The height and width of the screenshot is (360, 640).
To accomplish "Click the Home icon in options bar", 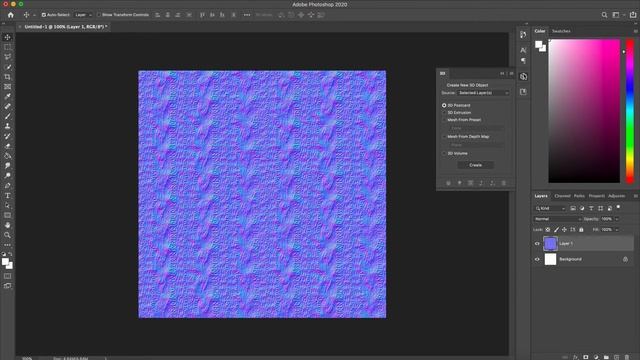I will pos(11,15).
